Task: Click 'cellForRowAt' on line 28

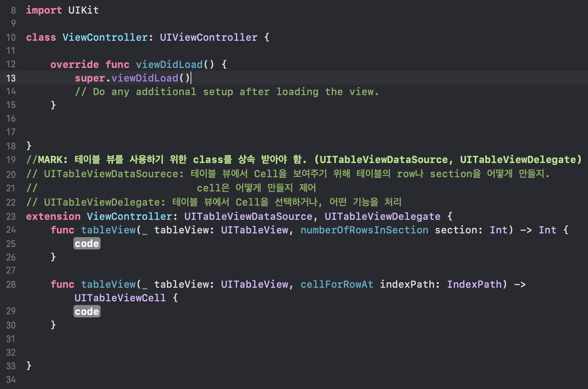Action: [337, 284]
